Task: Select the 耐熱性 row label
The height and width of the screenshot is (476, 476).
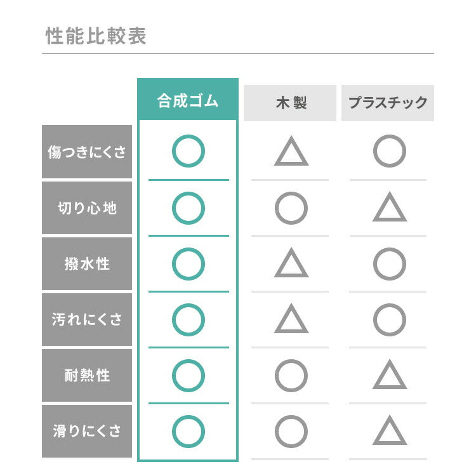Action: pyautogui.click(x=87, y=375)
